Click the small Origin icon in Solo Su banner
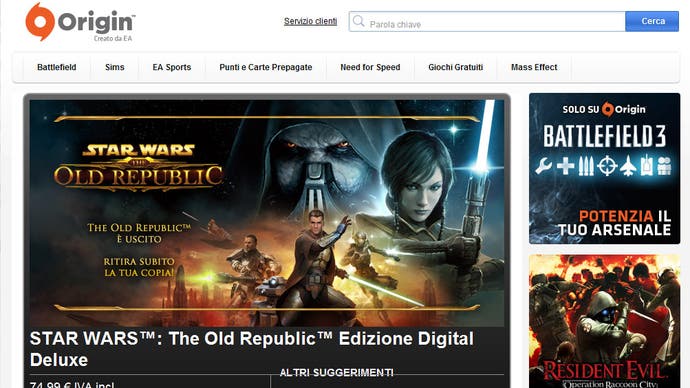The width and height of the screenshot is (690, 388). click(608, 109)
